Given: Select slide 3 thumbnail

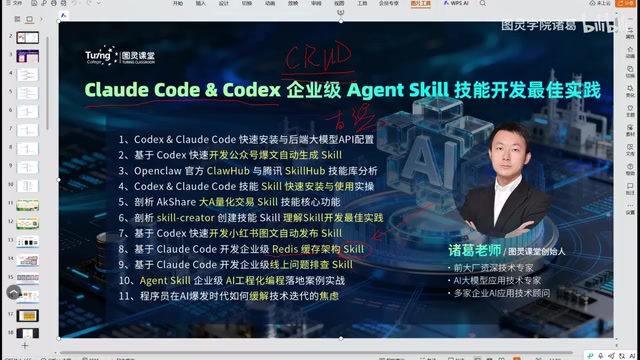Looking at the screenshot, I should click(x=28, y=56).
